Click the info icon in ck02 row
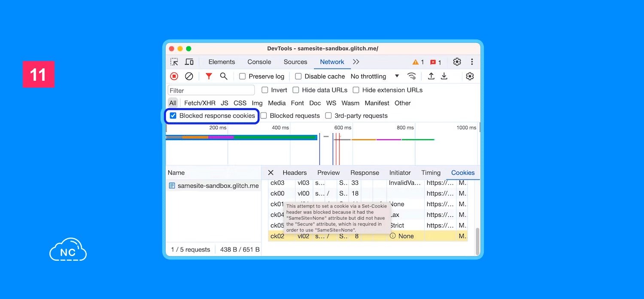 tap(392, 236)
